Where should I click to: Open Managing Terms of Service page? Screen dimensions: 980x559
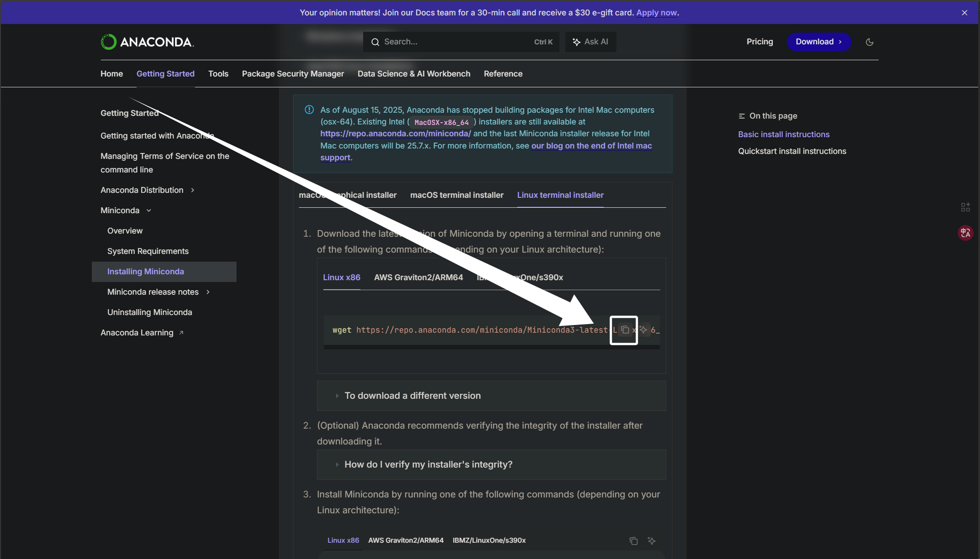click(x=165, y=163)
